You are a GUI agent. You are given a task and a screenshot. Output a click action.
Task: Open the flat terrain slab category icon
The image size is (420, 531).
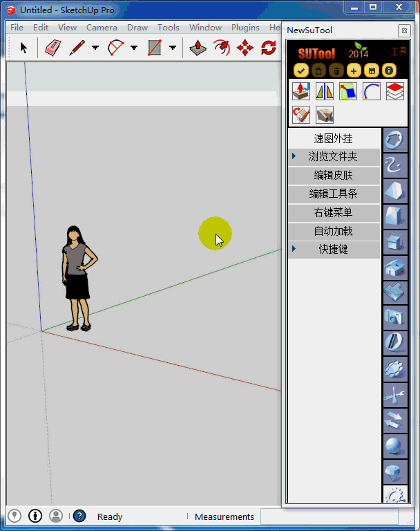pyautogui.click(x=395, y=293)
